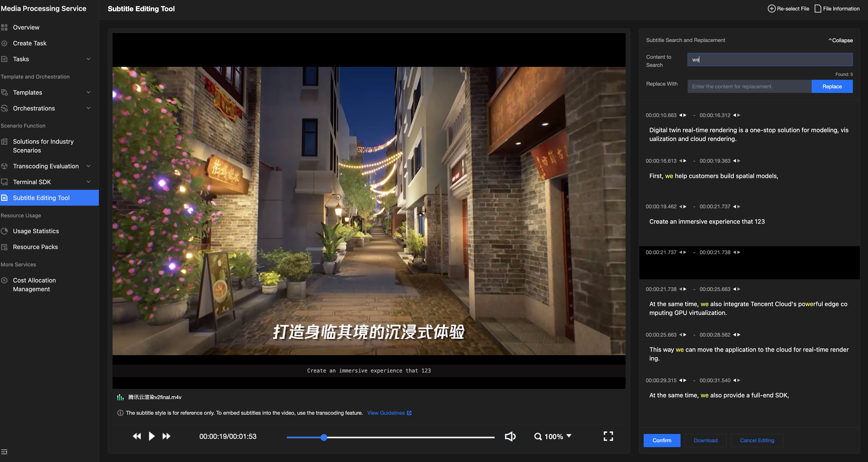The image size is (868, 462).
Task: Open the 100% zoom dropdown
Action: coord(569,436)
